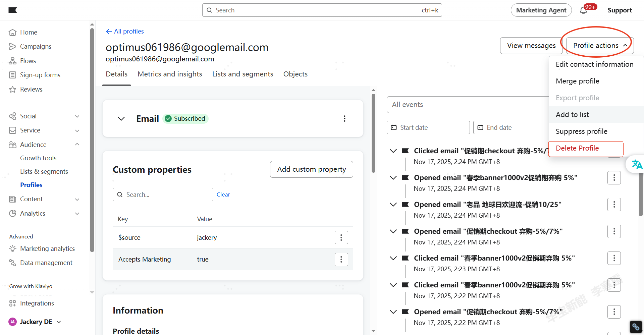
Task: Select Add to list menu item
Action: click(x=596, y=115)
